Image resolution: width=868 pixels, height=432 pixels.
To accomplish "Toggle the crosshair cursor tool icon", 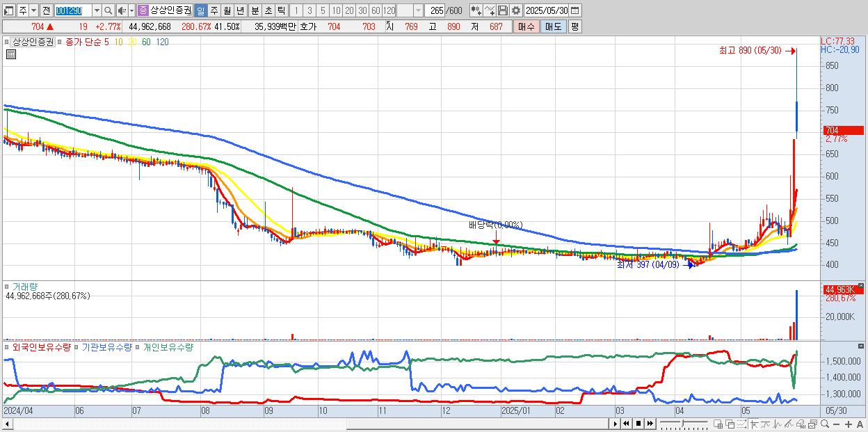I will coord(755,424).
